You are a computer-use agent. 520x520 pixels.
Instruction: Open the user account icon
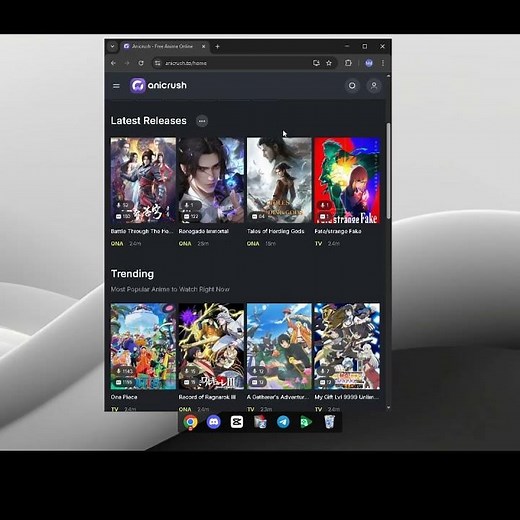(x=374, y=86)
